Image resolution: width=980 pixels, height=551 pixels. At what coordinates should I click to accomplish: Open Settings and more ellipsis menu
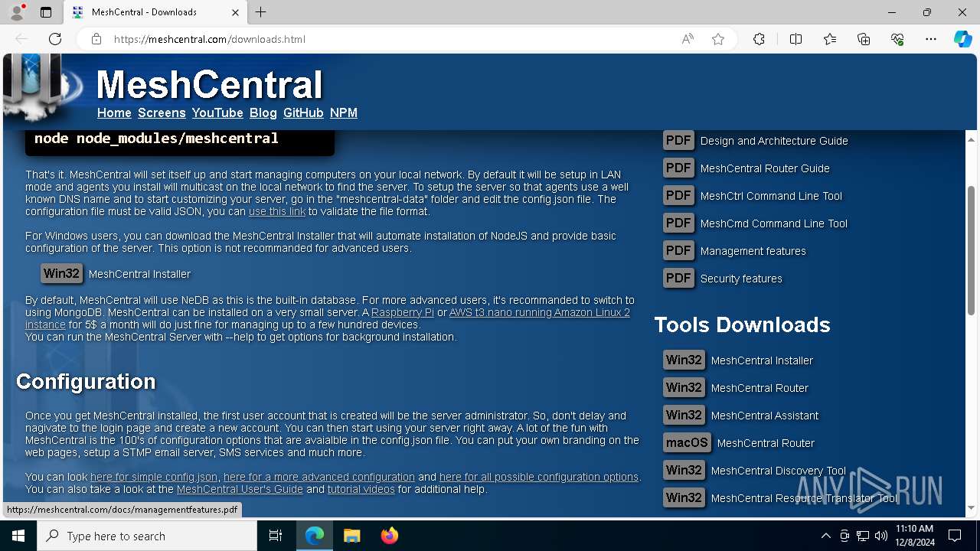[x=931, y=39]
